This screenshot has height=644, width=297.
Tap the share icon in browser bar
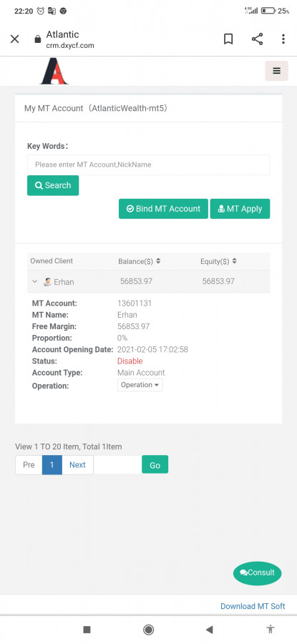click(257, 39)
